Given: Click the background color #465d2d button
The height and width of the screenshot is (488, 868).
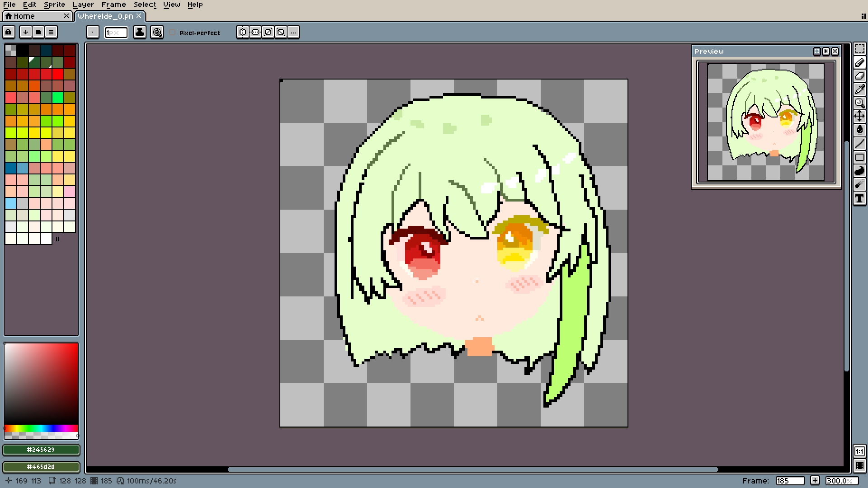Looking at the screenshot, I should [x=41, y=467].
